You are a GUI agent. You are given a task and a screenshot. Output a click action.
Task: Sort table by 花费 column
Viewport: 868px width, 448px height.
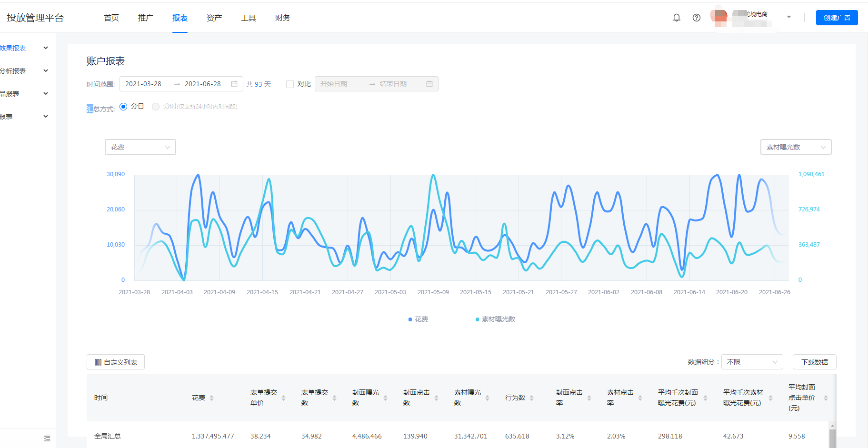click(x=211, y=398)
